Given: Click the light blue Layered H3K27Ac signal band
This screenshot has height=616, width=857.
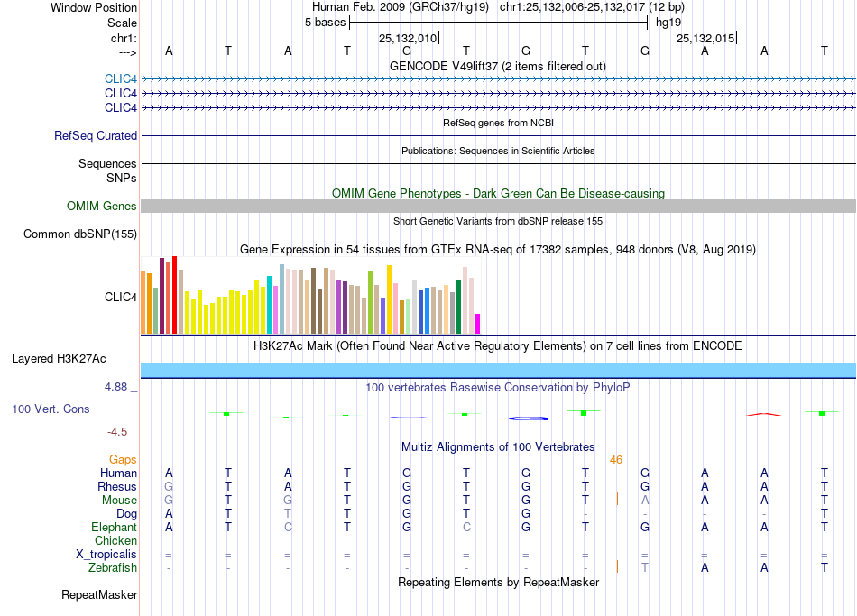Looking at the screenshot, I should 498,370.
